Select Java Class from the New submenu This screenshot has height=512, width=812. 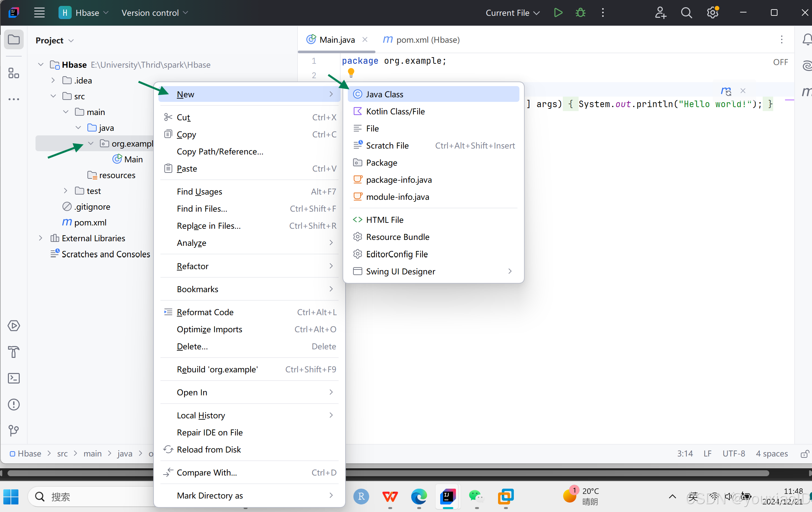[x=384, y=94]
